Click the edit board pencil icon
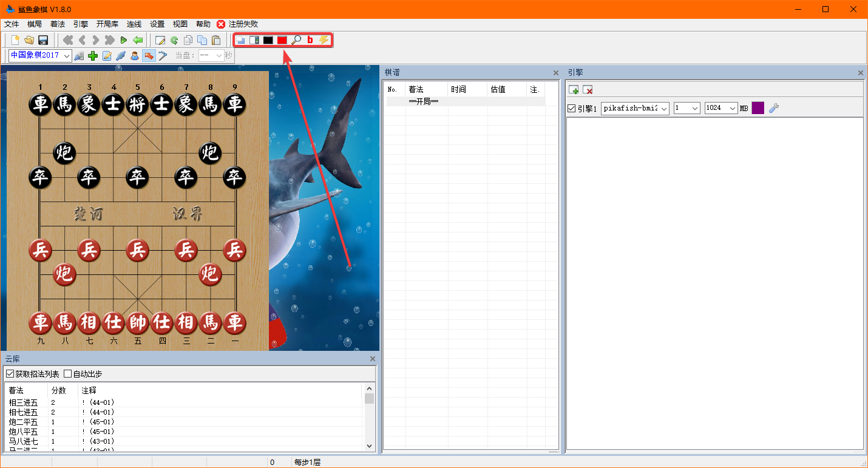The image size is (868, 468). pos(160,40)
